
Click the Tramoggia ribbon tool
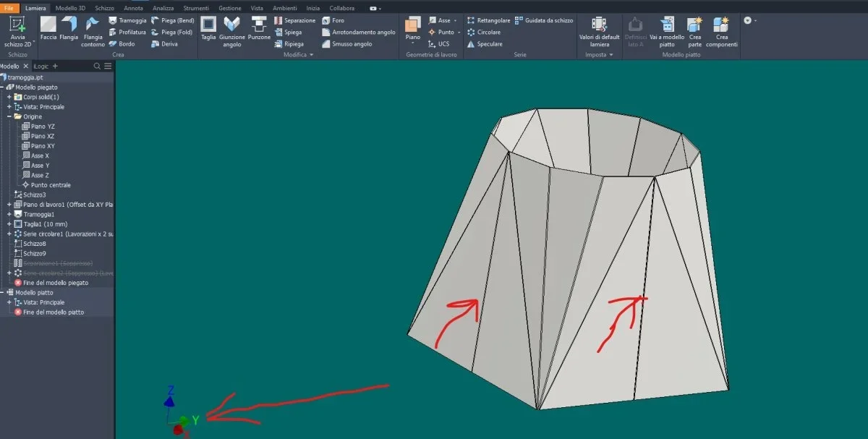pyautogui.click(x=127, y=21)
